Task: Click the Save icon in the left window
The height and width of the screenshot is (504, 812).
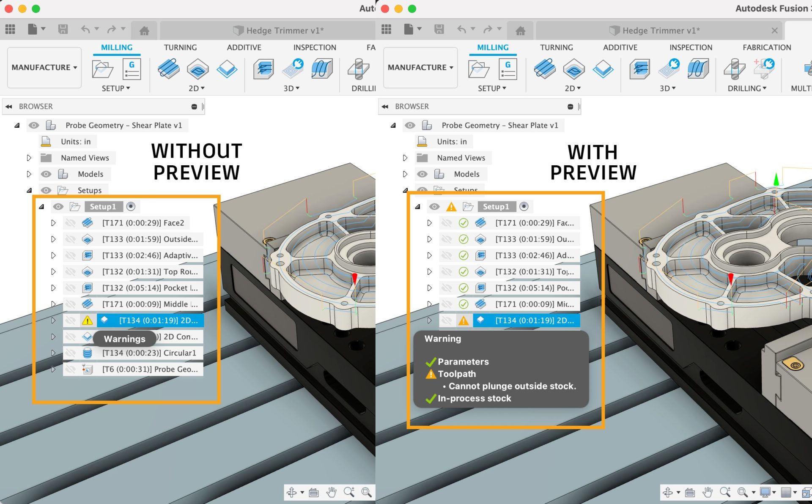Action: pyautogui.click(x=63, y=29)
